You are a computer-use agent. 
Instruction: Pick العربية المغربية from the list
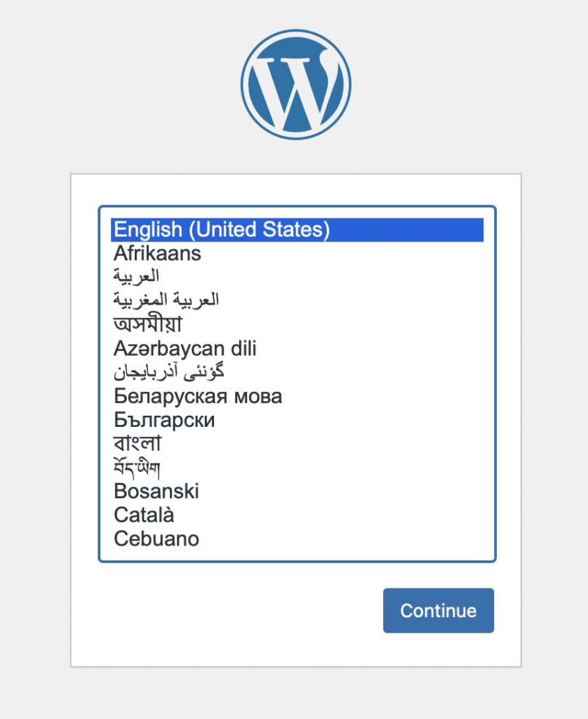pyautogui.click(x=297, y=301)
